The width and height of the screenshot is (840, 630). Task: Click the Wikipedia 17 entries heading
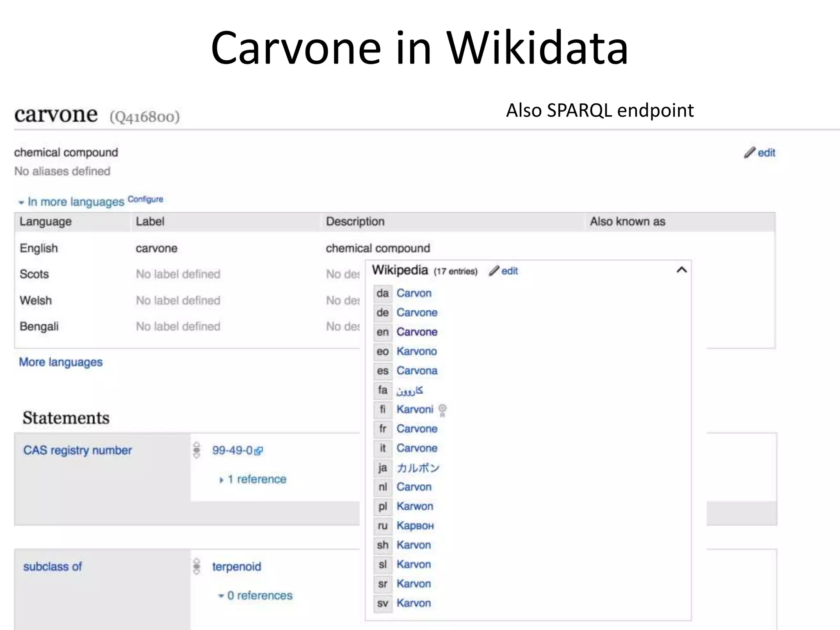(425, 270)
